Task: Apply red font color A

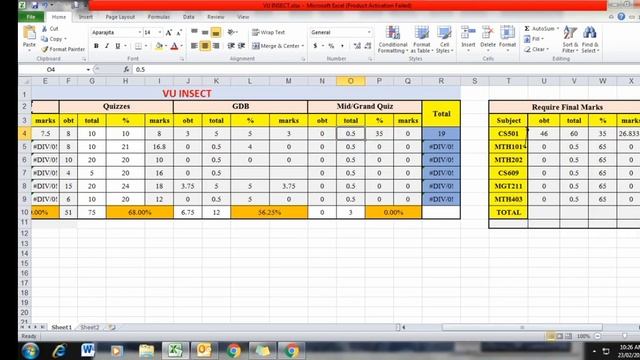Action: [175, 46]
